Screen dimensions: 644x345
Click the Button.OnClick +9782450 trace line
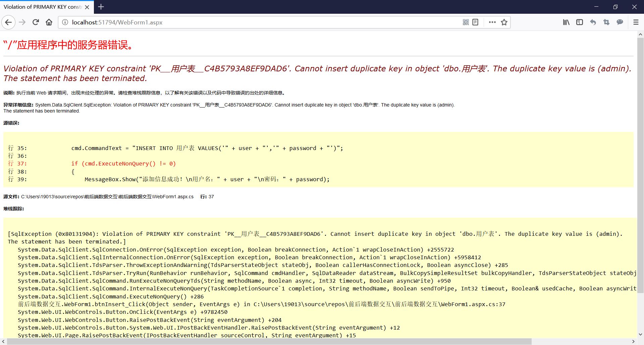(122, 312)
